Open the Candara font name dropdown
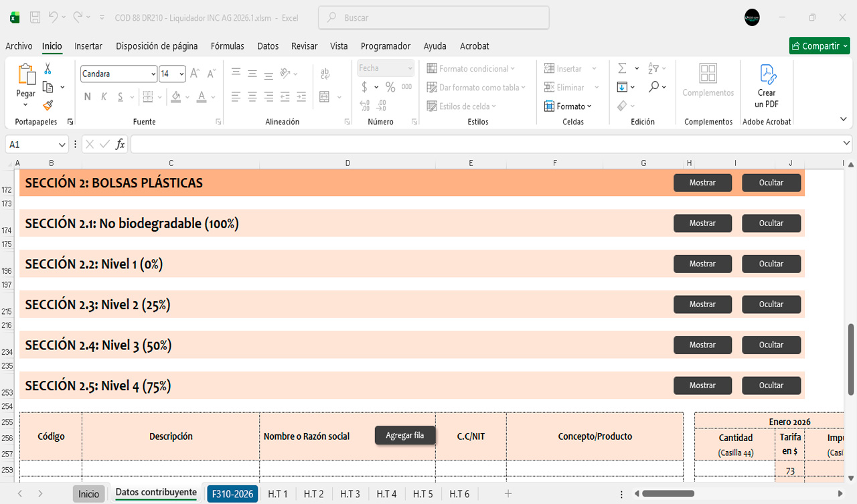 [x=153, y=74]
